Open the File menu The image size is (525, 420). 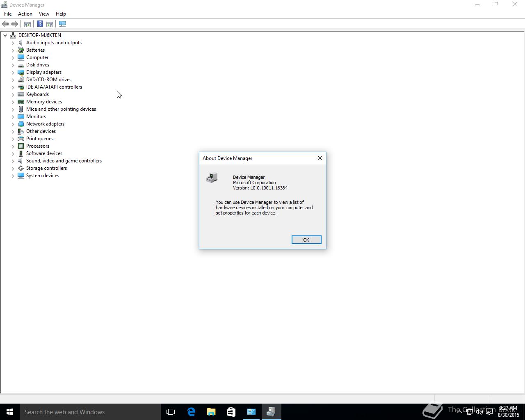coord(8,14)
